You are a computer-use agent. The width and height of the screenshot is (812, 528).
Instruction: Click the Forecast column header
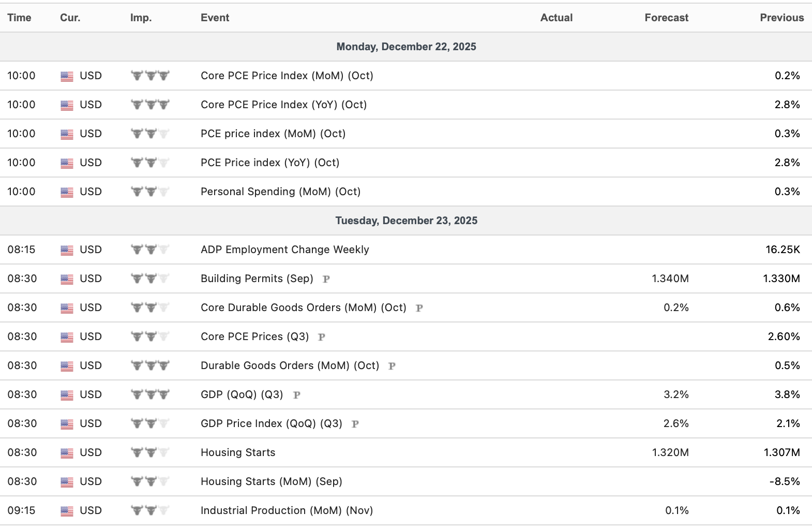pos(666,18)
